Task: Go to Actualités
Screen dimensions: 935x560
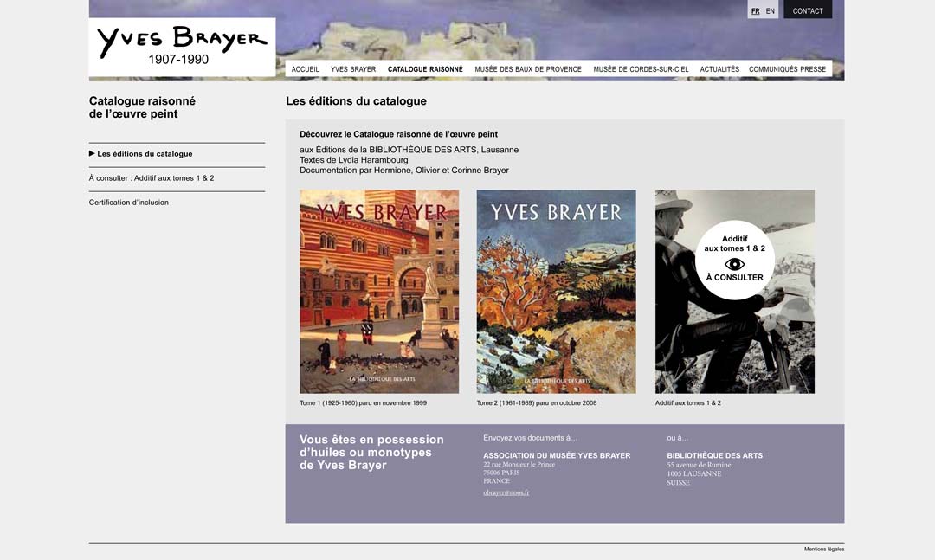Action: click(x=719, y=69)
